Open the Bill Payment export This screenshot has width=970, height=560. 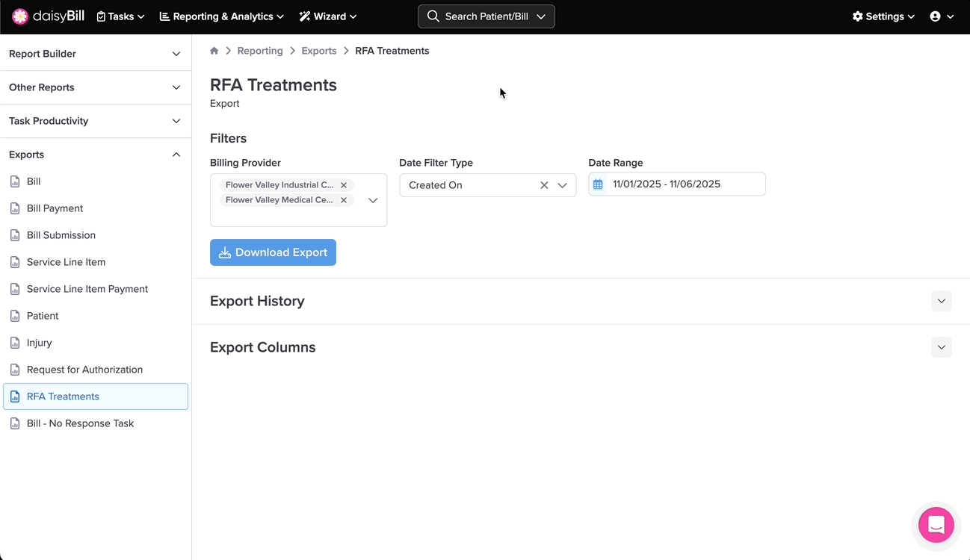(x=55, y=208)
